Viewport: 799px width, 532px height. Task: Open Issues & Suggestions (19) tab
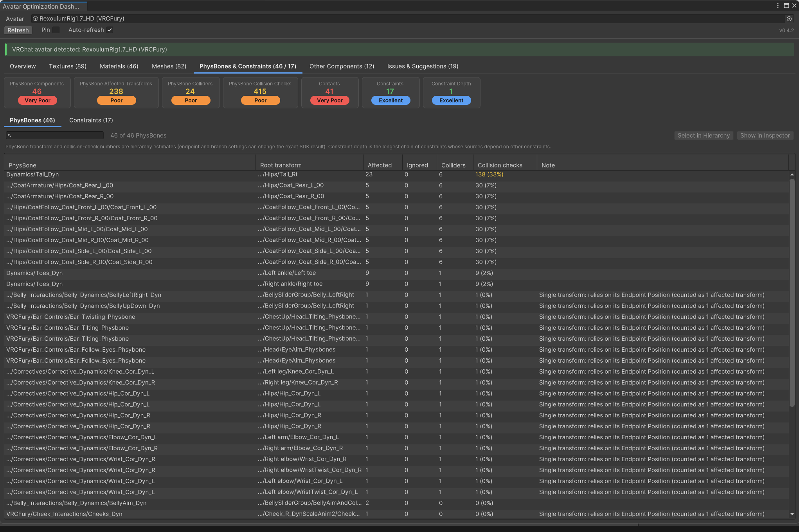point(423,66)
